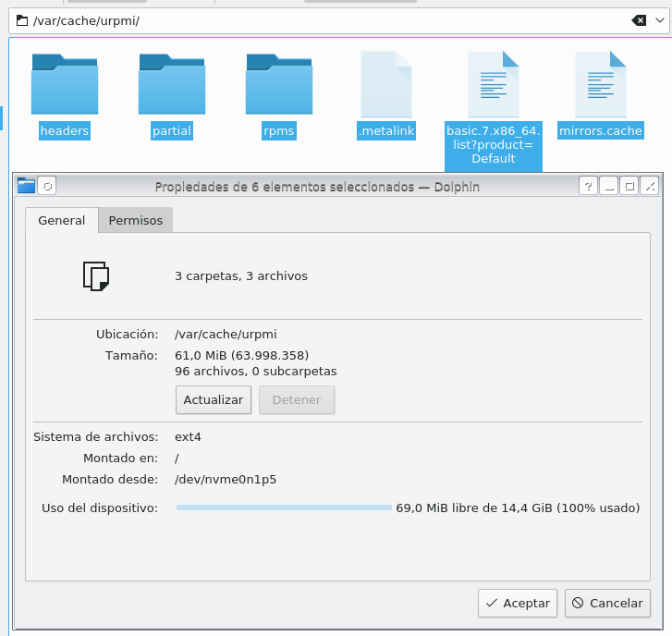Image resolution: width=672 pixels, height=636 pixels.
Task: Confirm with the Aceptar button
Action: click(x=518, y=603)
